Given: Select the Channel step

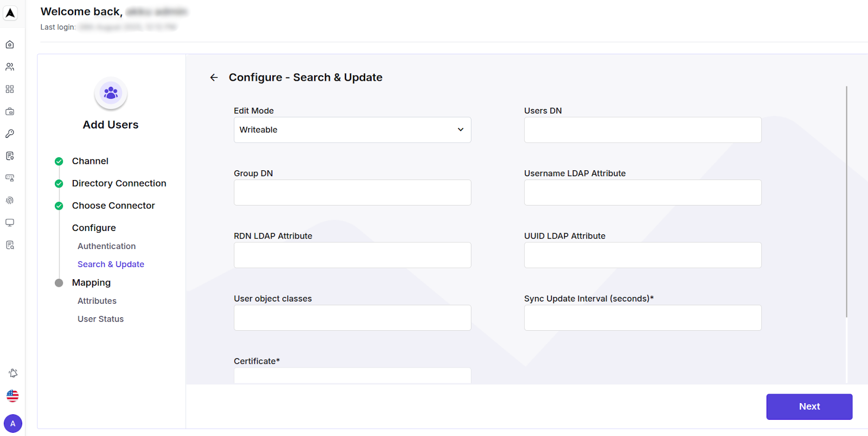Looking at the screenshot, I should coord(90,161).
